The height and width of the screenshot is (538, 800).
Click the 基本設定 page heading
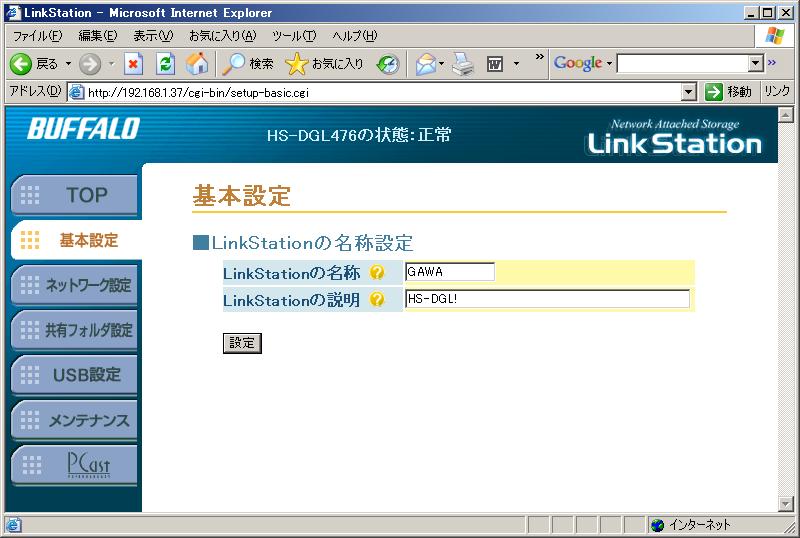(x=241, y=196)
